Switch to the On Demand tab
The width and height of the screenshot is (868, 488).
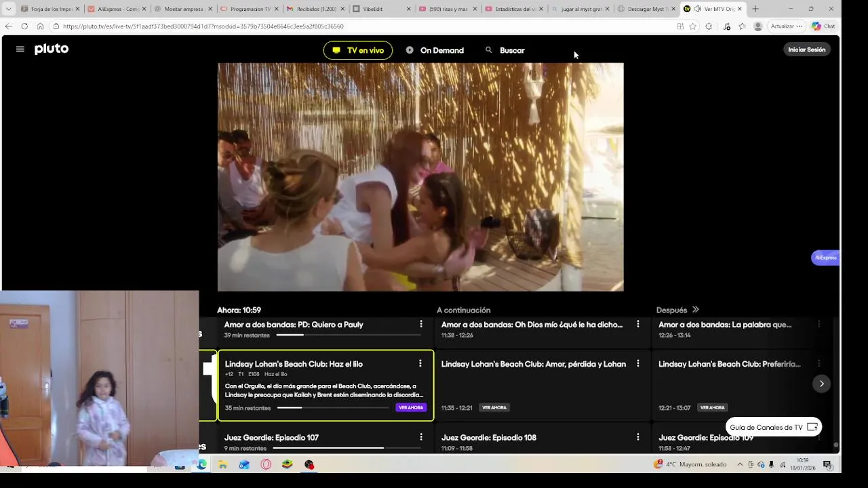coord(435,50)
